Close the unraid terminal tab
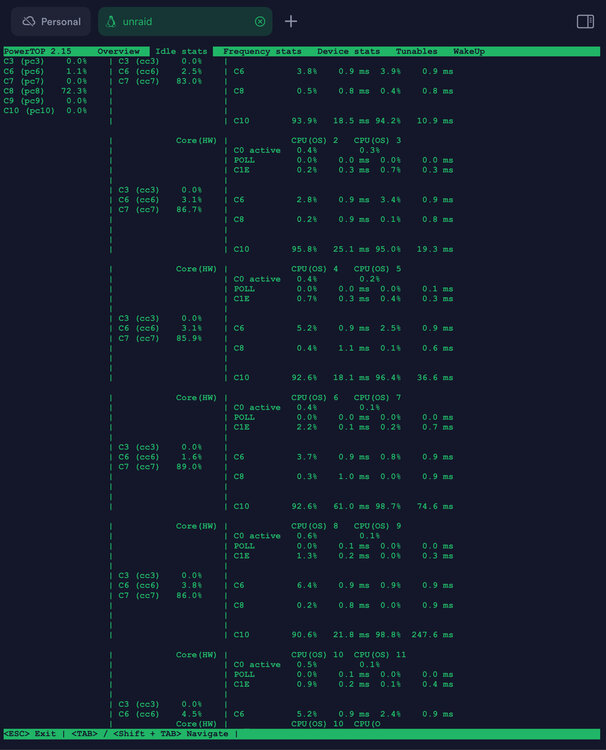606x750 pixels. coord(260,22)
